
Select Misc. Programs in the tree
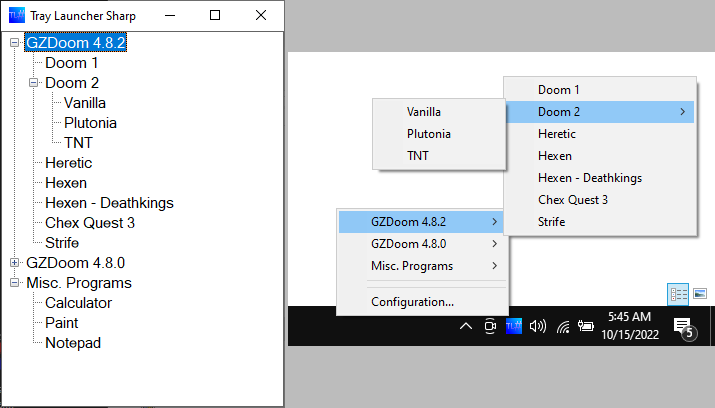coord(79,283)
